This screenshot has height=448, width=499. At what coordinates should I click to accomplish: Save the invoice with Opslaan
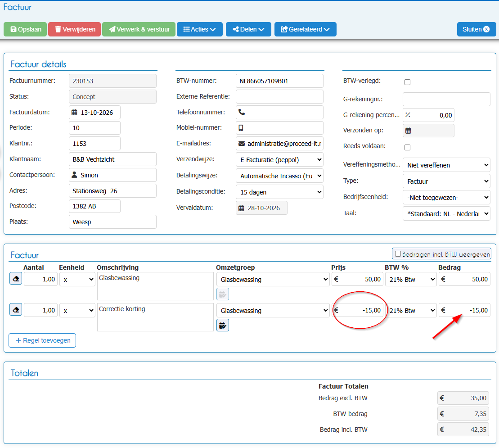[x=26, y=29]
